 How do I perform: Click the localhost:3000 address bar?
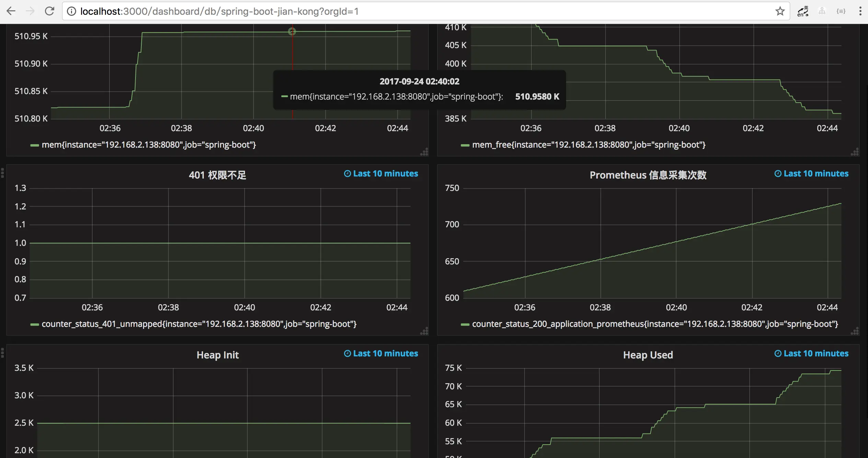tap(412, 11)
